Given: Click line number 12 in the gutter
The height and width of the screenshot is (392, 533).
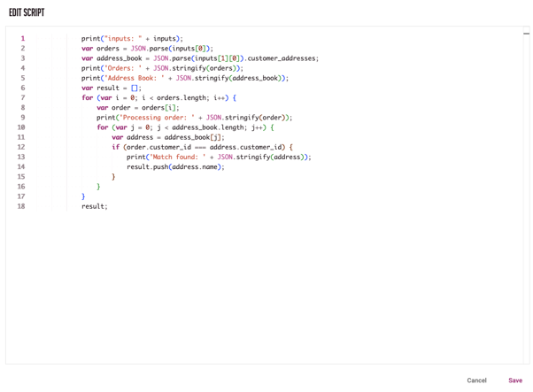Looking at the screenshot, I should [x=21, y=147].
